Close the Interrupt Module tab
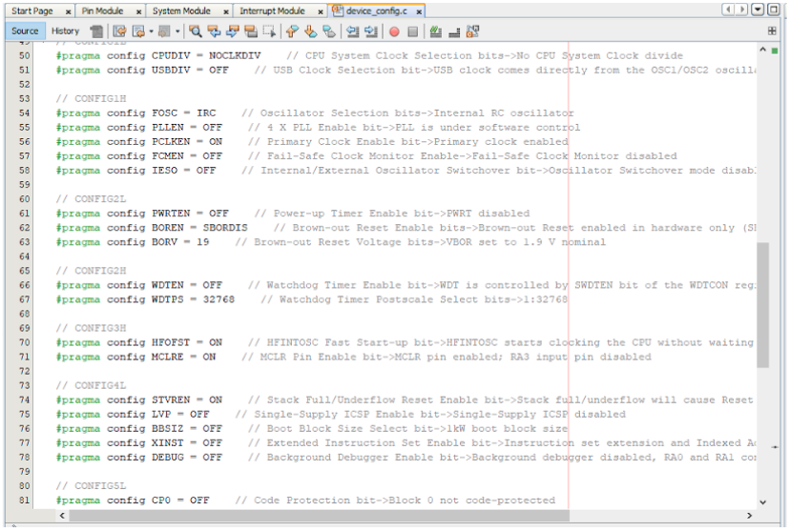This screenshot has height=532, width=790. [321, 11]
